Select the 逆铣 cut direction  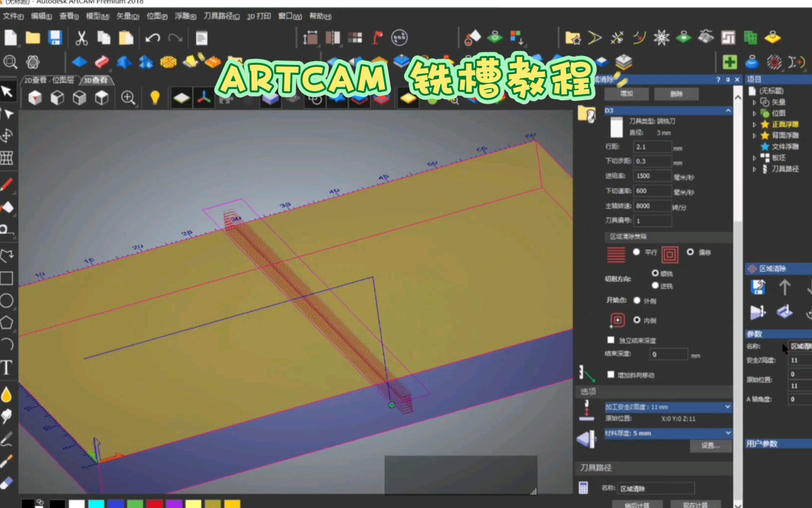pos(655,285)
